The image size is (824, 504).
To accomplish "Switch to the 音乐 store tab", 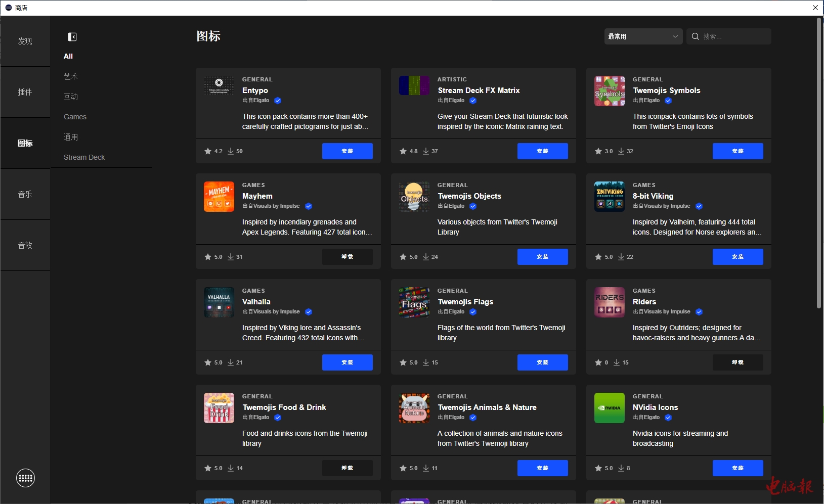I will [x=25, y=194].
